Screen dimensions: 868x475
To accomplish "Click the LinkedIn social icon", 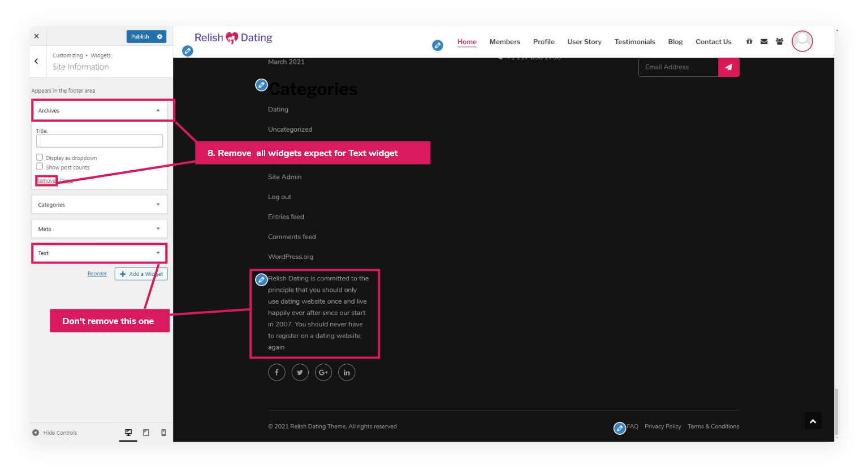I will pos(347,372).
